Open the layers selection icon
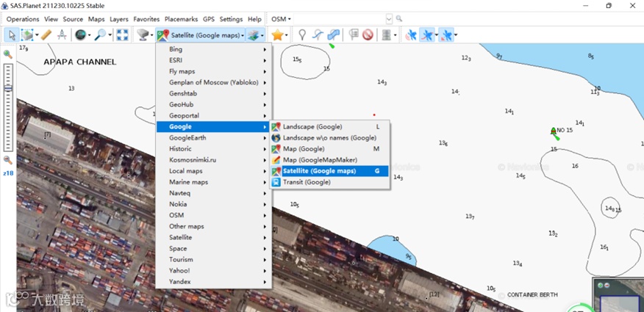Screen dimensions: 644x312 click(x=253, y=35)
